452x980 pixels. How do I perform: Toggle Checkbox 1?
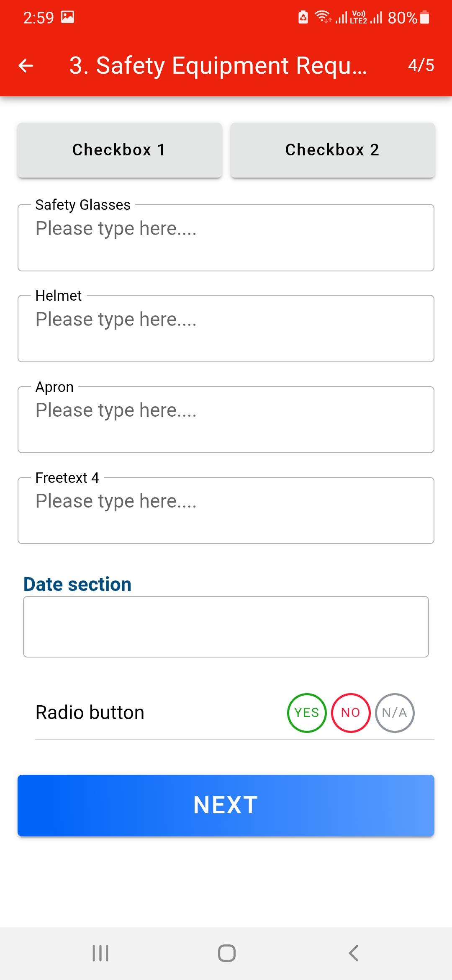(x=120, y=150)
